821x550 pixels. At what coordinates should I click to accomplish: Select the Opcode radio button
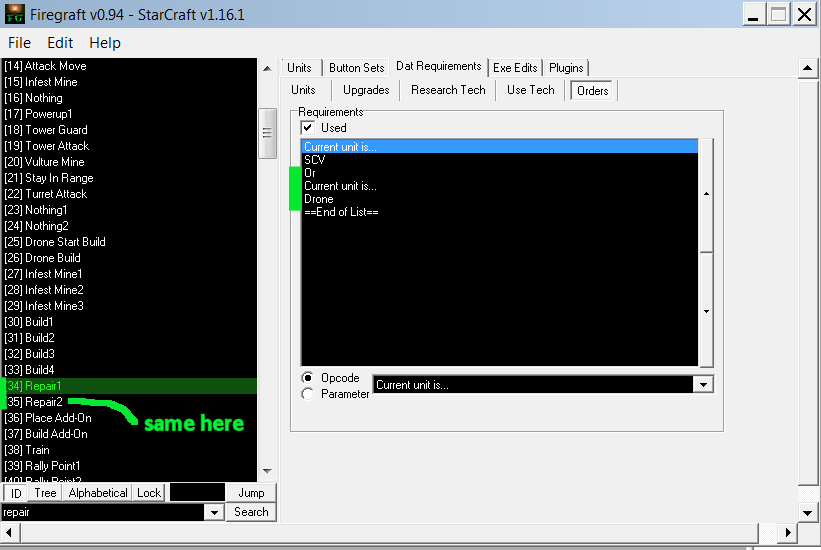coord(308,378)
